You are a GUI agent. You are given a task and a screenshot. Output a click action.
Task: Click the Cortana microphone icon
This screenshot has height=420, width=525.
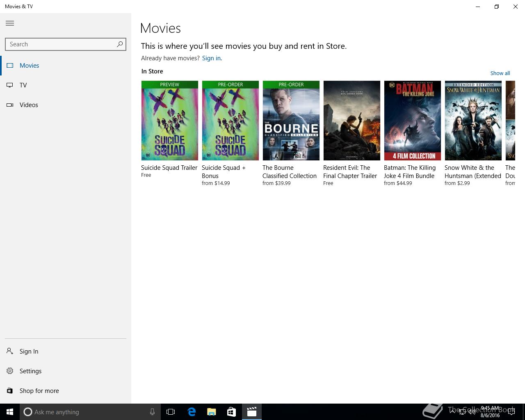click(x=152, y=412)
